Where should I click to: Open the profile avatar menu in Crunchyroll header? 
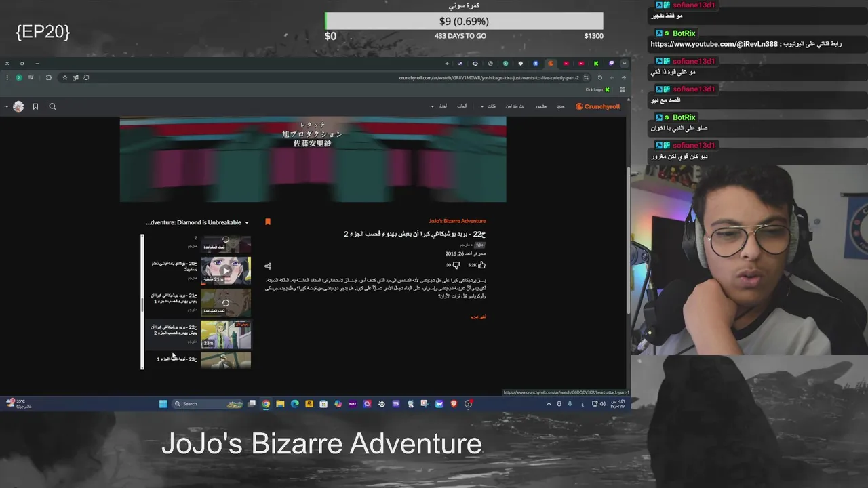[18, 106]
